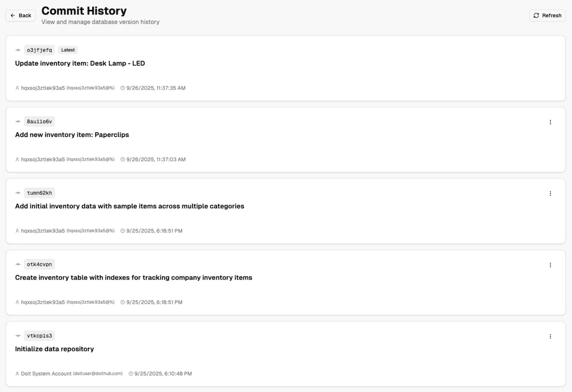Image resolution: width=572 pixels, height=392 pixels.
Task: Select the commit icon for tumn62kh
Action: click(18, 192)
